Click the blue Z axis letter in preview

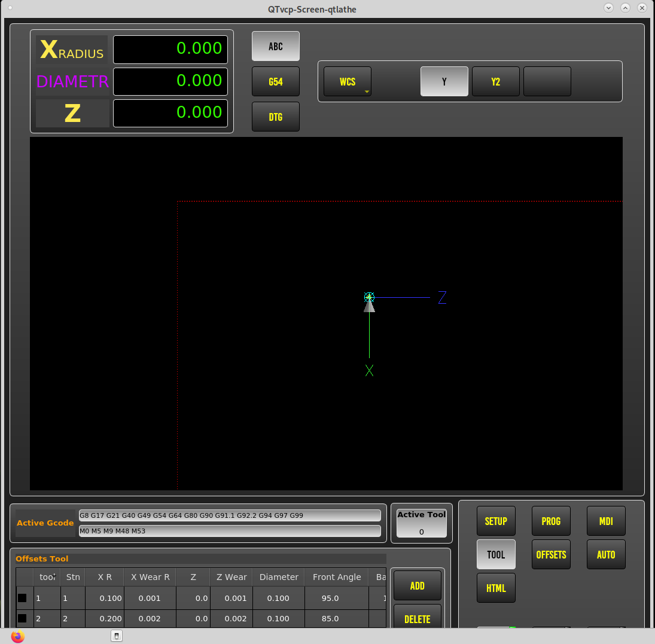pyautogui.click(x=443, y=297)
